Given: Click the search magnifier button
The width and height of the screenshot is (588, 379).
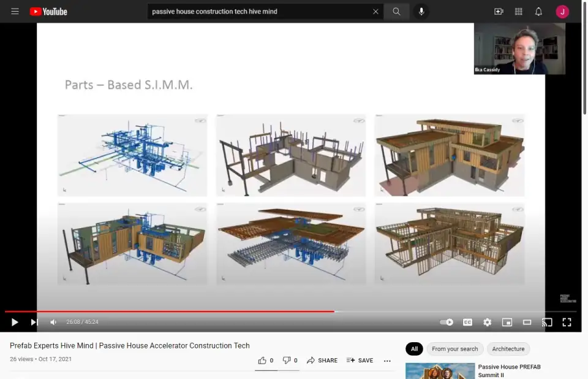Looking at the screenshot, I should coord(396,12).
